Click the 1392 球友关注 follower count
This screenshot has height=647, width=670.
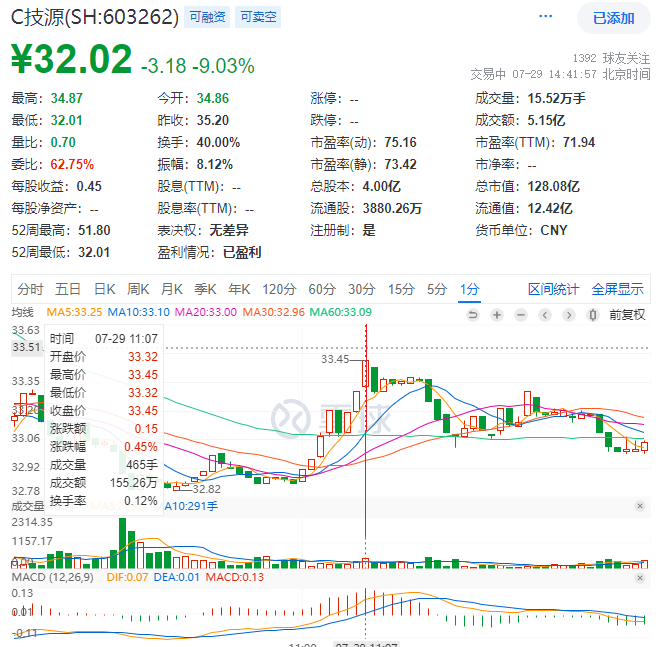tap(611, 58)
